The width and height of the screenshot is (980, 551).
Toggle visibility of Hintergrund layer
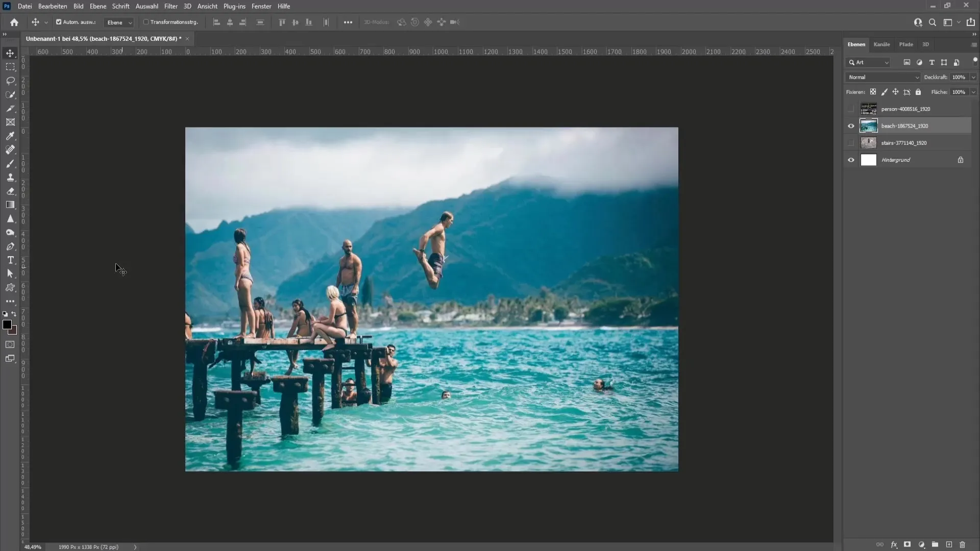(850, 160)
